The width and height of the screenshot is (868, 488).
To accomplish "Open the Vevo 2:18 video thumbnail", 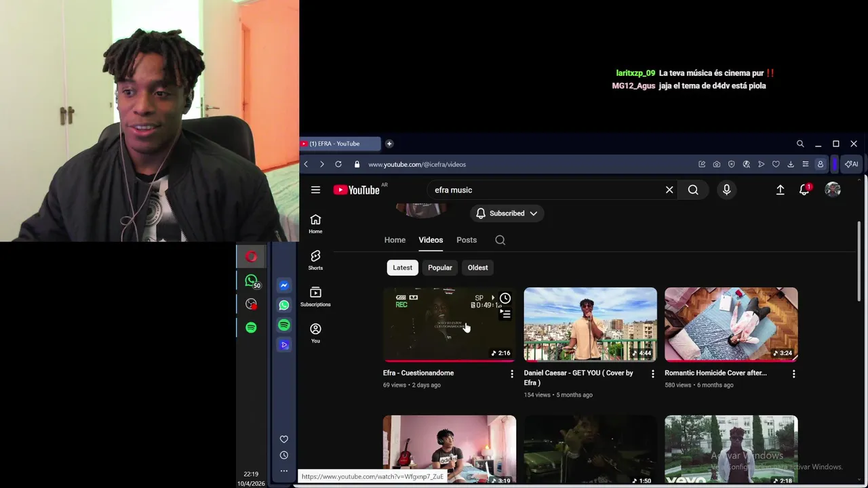I will click(x=731, y=451).
